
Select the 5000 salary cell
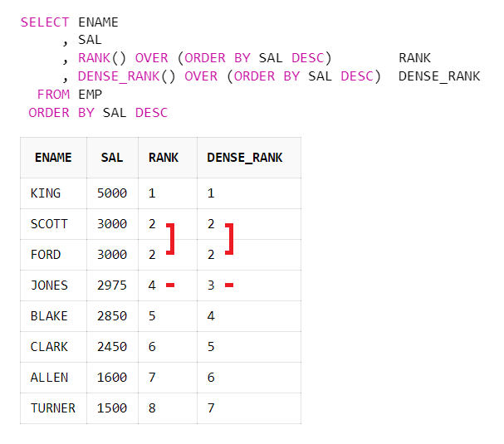pos(112,193)
